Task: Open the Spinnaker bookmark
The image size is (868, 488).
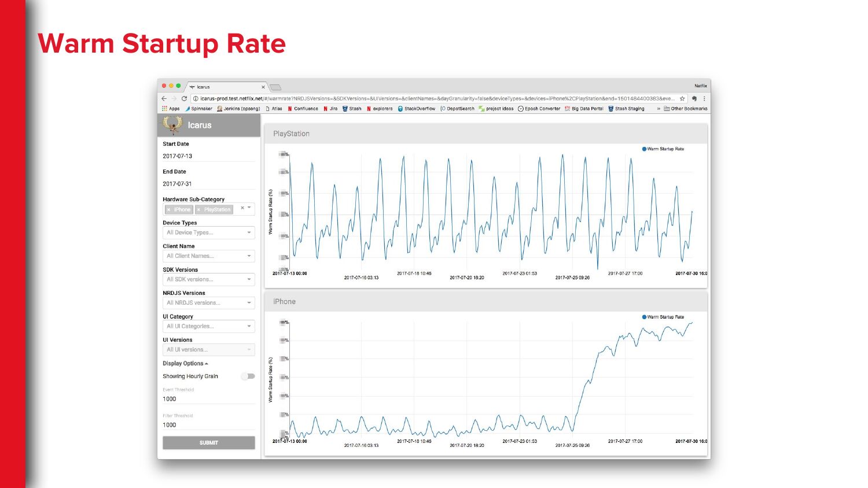Action: click(198, 109)
